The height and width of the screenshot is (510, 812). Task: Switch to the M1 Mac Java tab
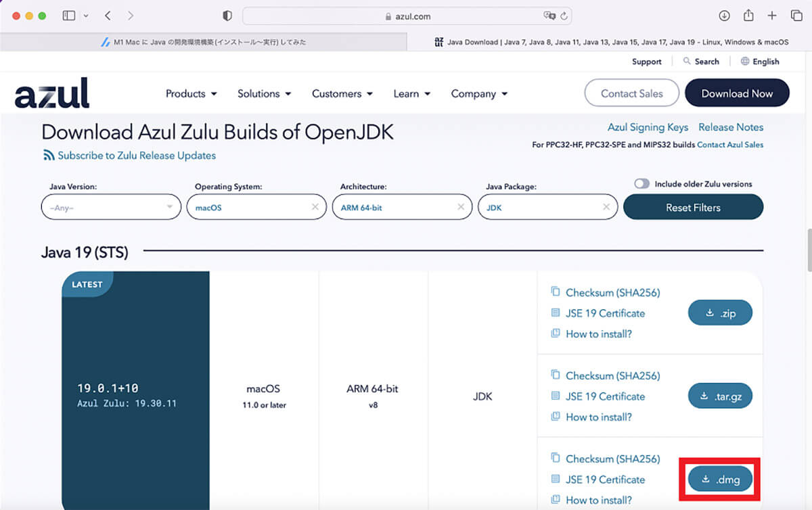tap(203, 42)
